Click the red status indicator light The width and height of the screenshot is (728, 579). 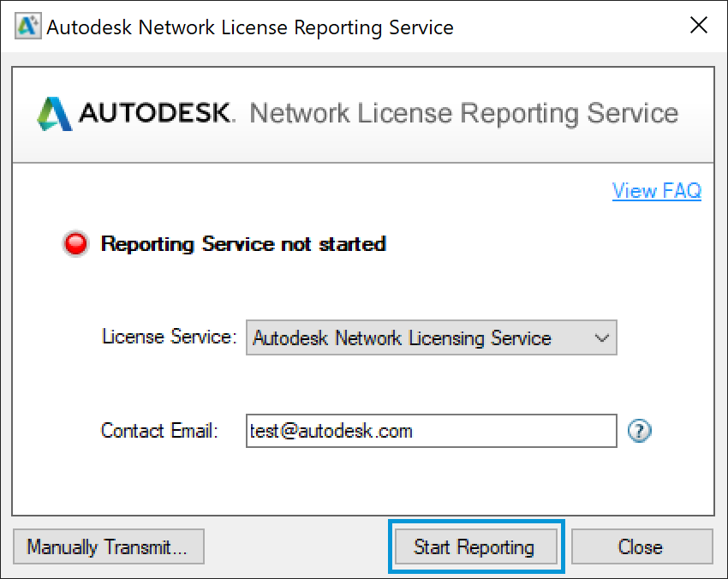[75, 244]
